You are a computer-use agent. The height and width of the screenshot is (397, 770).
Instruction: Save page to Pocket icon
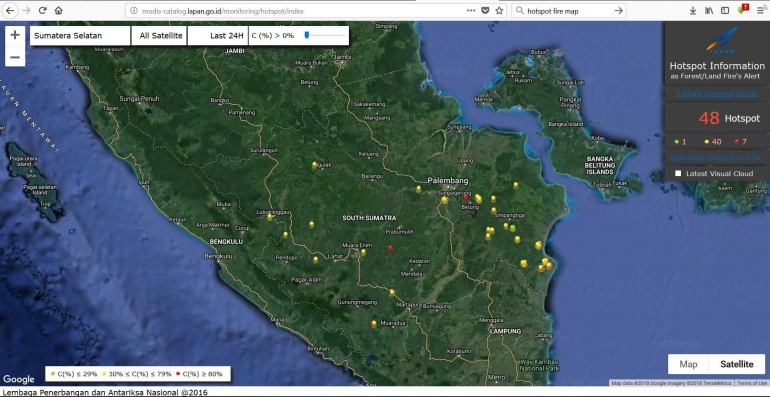[x=485, y=10]
